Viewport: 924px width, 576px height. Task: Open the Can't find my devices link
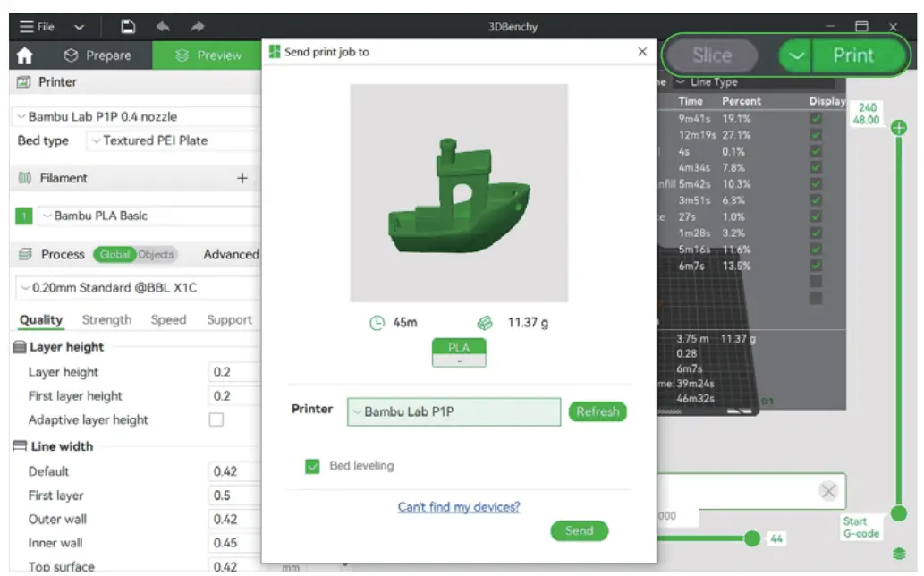[459, 507]
